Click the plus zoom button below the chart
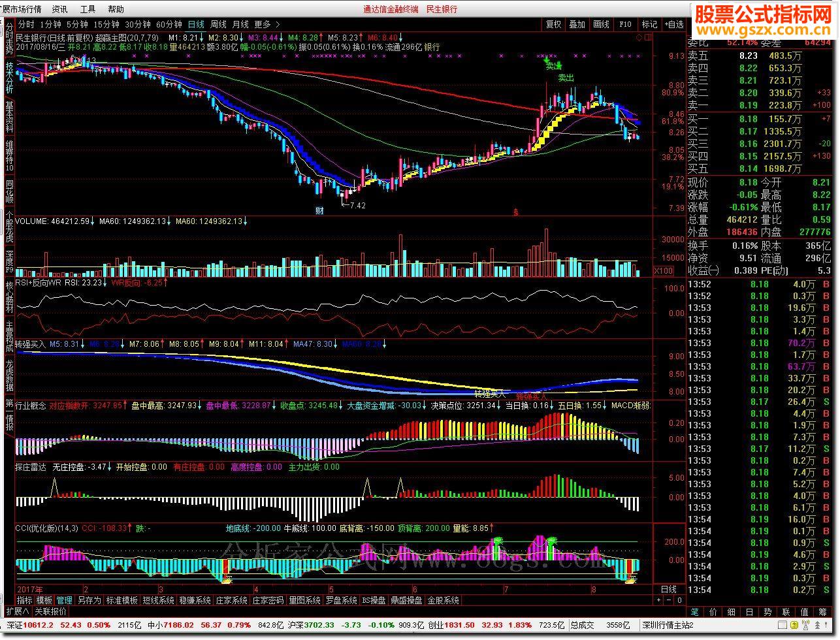 point(658,600)
